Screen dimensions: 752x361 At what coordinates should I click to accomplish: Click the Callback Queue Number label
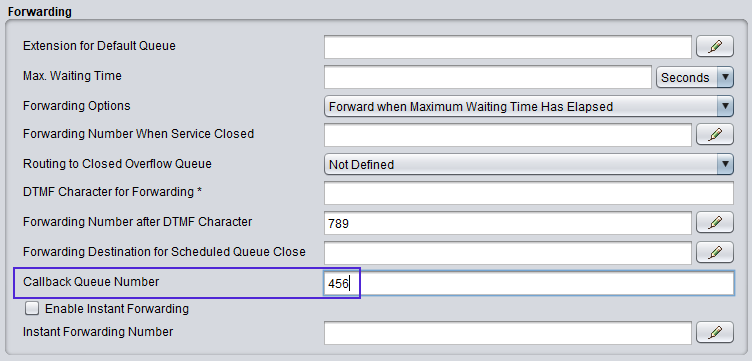coord(91,282)
